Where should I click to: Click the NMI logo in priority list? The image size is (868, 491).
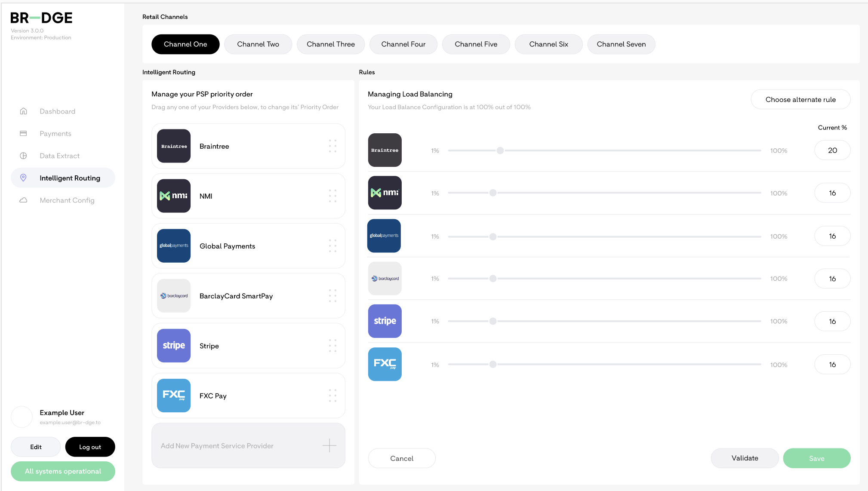pos(174,196)
